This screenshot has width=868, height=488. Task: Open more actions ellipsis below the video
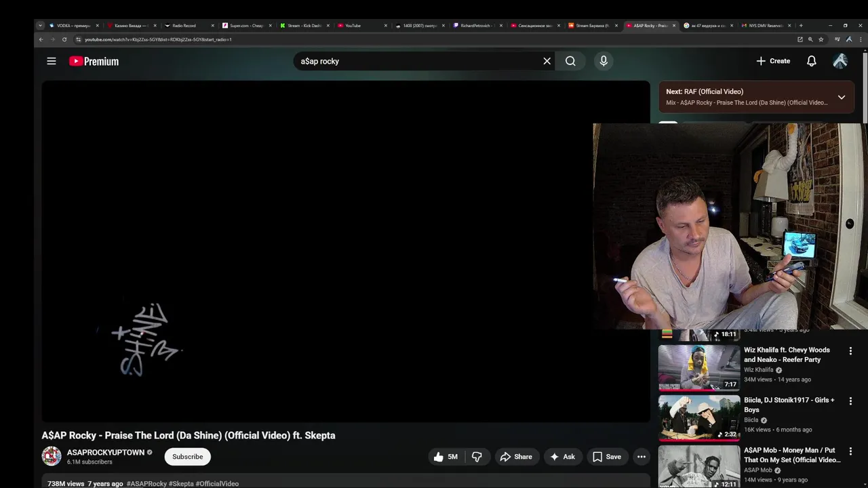pos(641,457)
